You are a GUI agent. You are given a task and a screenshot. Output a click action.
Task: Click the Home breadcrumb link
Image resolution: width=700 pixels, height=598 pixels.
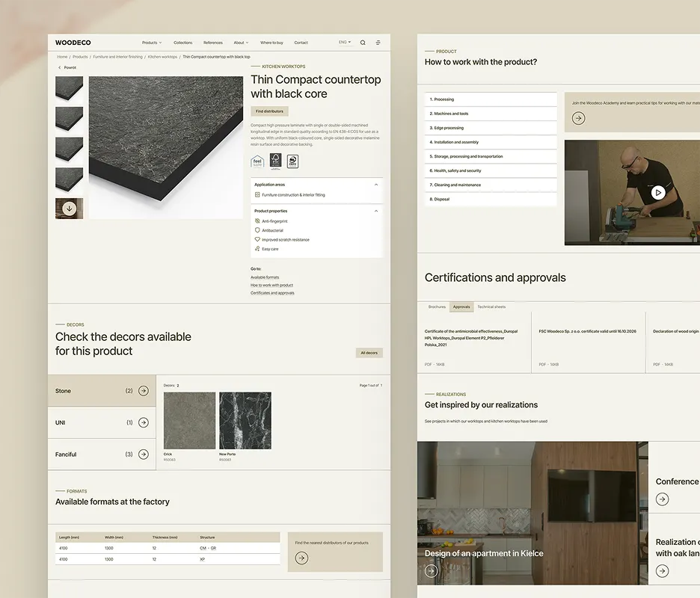tap(62, 57)
